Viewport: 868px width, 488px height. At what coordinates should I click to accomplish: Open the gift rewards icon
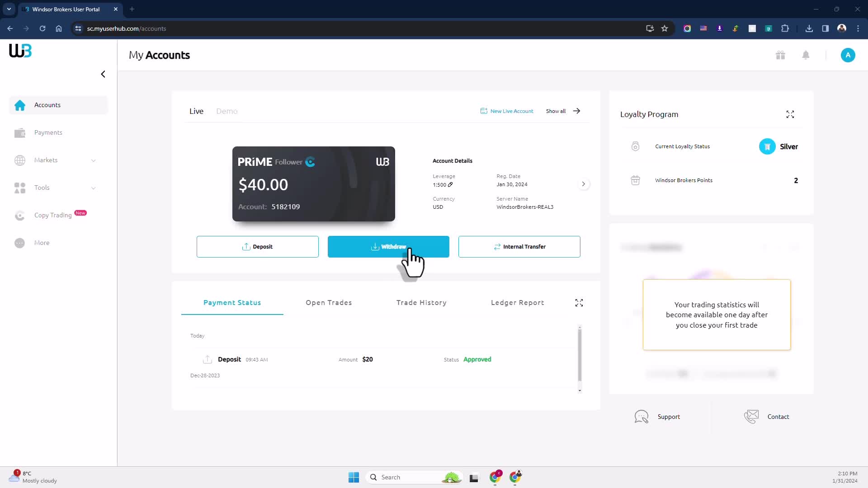[x=780, y=55]
